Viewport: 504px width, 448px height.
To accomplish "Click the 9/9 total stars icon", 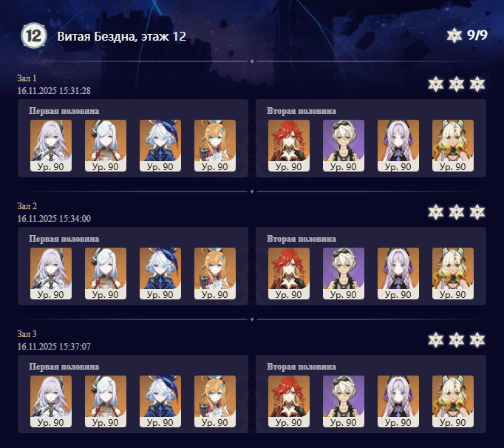I will coord(454,35).
